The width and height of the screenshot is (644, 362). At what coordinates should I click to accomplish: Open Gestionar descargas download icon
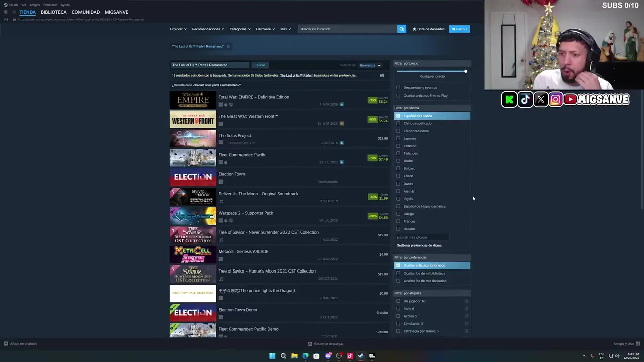pos(310,344)
